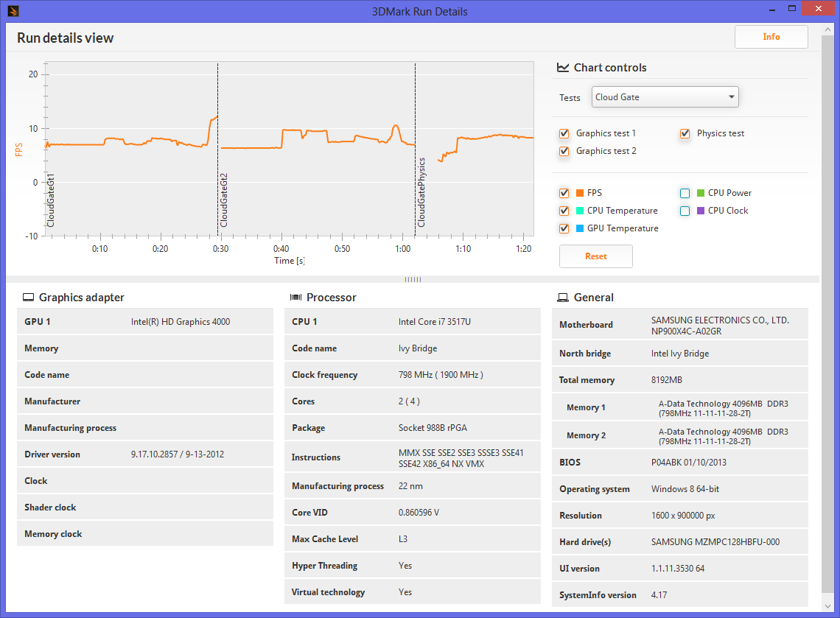
Task: Click the GPU 1 value Intel(R) HD Graphics 4000
Action: [181, 321]
